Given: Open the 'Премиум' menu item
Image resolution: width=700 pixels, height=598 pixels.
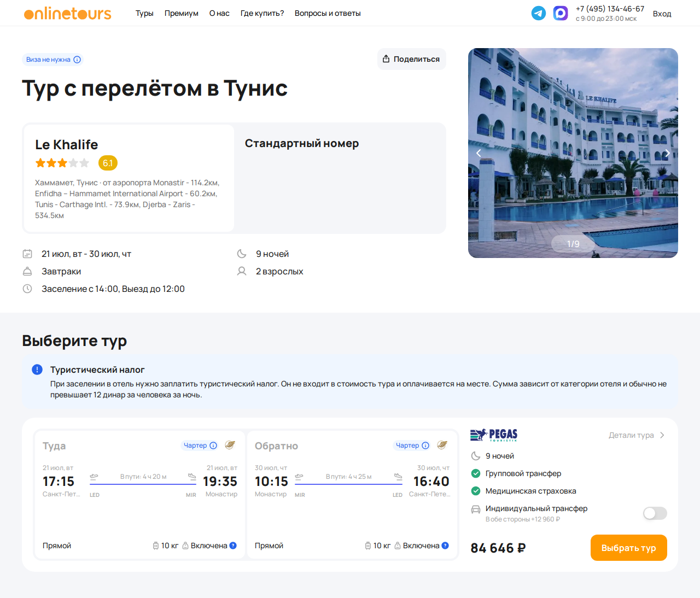Looking at the screenshot, I should click(182, 13).
